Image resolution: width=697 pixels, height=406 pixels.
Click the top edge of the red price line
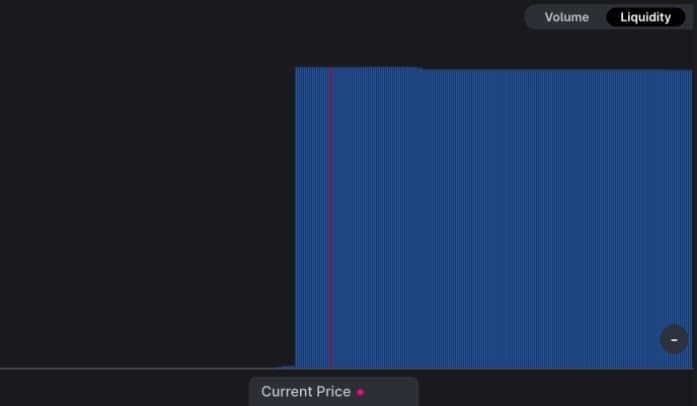point(330,70)
